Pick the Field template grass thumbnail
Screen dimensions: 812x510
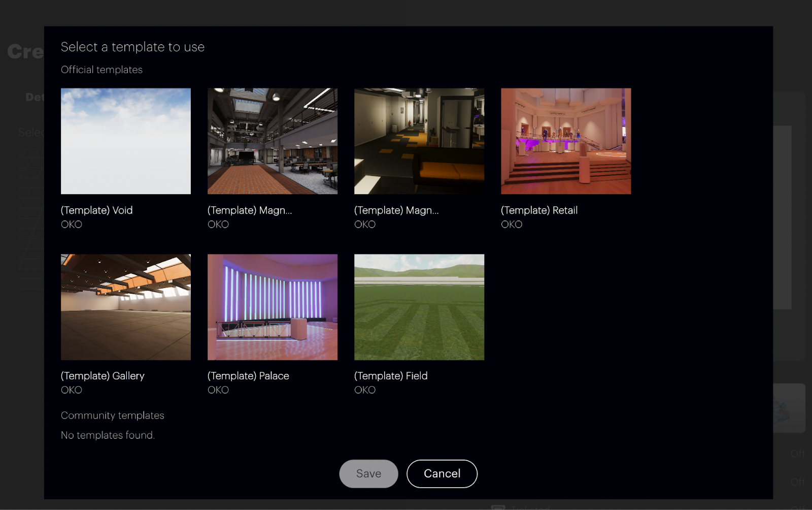(419, 307)
